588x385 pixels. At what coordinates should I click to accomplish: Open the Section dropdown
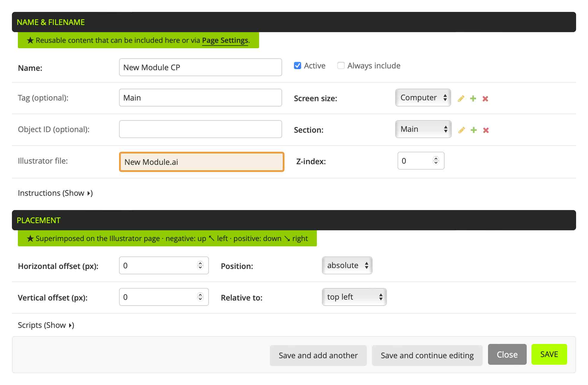pyautogui.click(x=423, y=129)
